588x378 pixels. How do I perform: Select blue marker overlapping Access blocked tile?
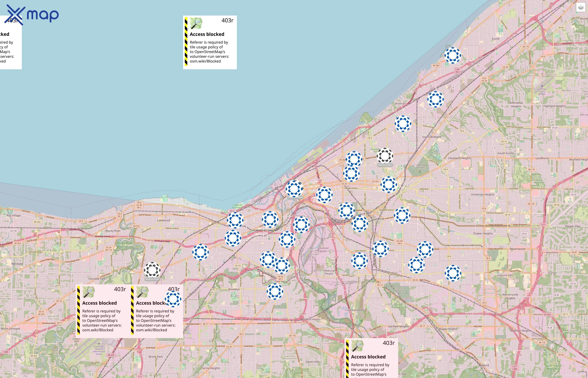tap(173, 299)
